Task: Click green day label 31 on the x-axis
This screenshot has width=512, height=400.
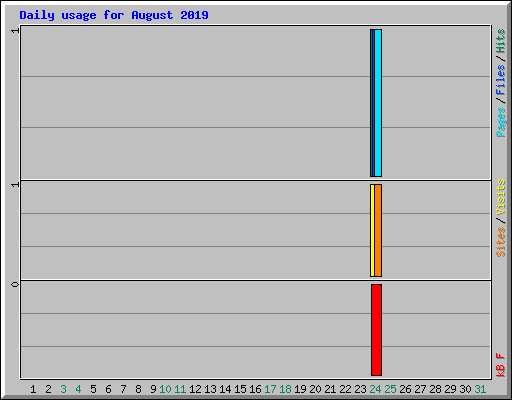Action: click(x=480, y=389)
